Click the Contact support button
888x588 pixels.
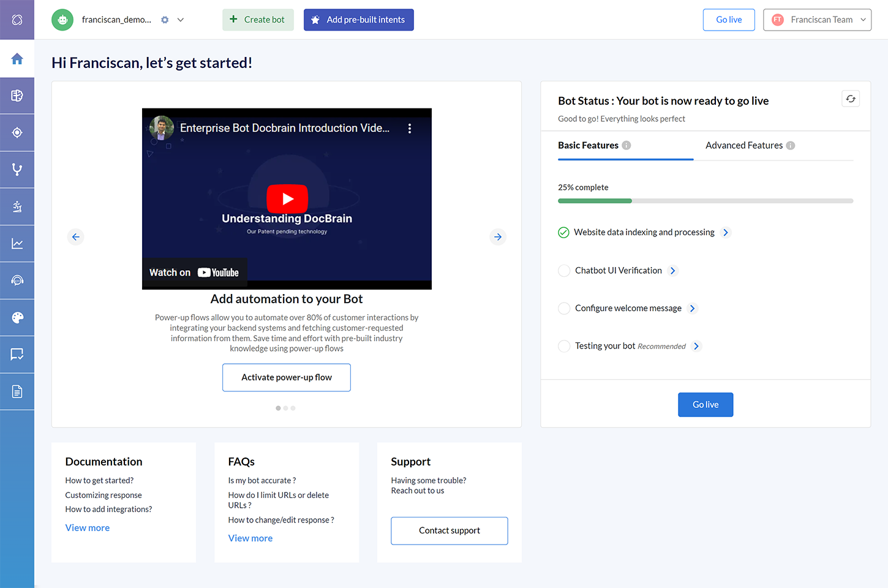click(450, 531)
